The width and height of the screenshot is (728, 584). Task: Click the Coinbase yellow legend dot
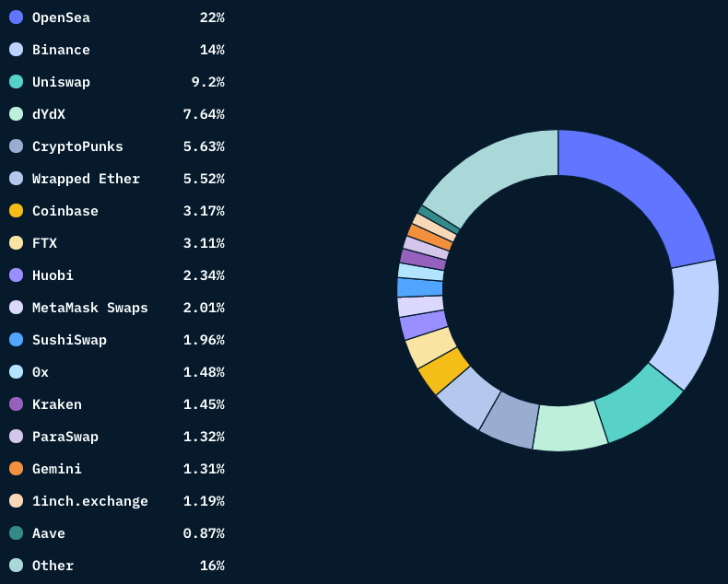(x=17, y=211)
